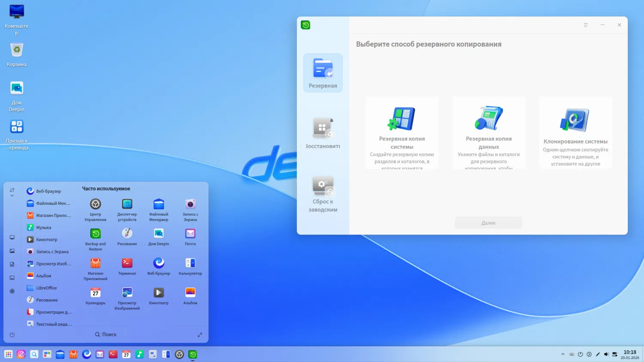Open pictures folder icon in launcher sidebar
Screen dimensions: 644x362
point(12,251)
